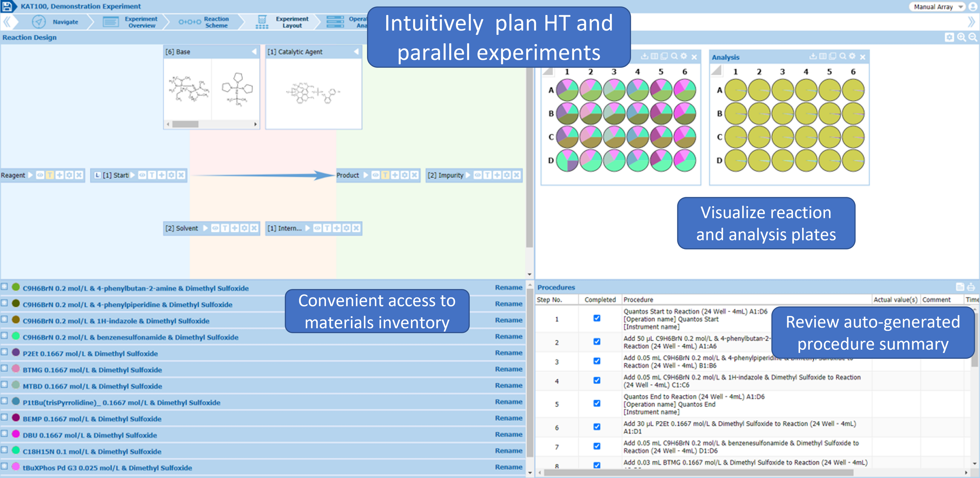Image resolution: width=980 pixels, height=478 pixels.
Task: Collapse the Base materials panel arrow
Action: [254, 51]
